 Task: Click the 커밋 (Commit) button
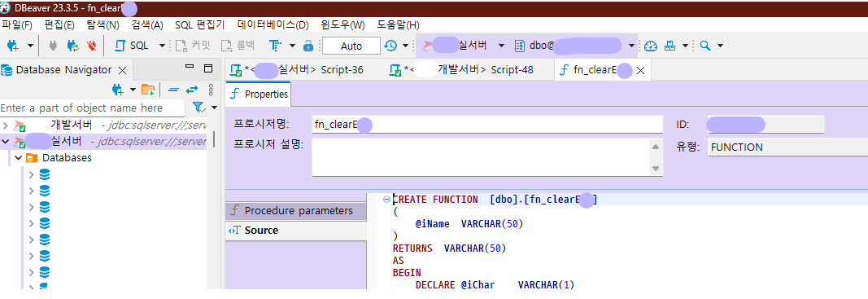193,46
